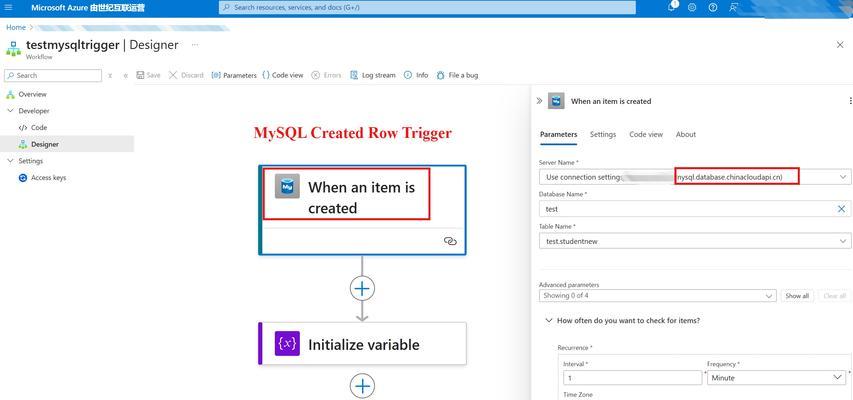Click the Errors toolbar item
The image size is (853, 400).
[x=326, y=76]
